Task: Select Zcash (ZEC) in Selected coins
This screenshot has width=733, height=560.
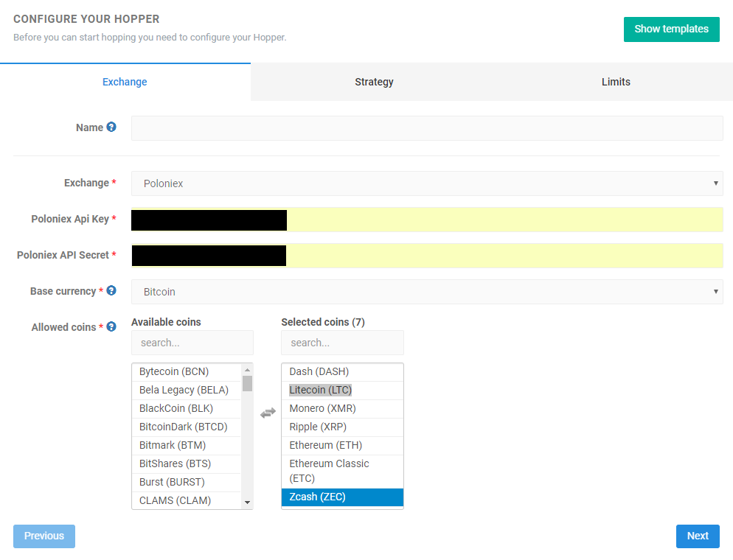Action: point(342,497)
